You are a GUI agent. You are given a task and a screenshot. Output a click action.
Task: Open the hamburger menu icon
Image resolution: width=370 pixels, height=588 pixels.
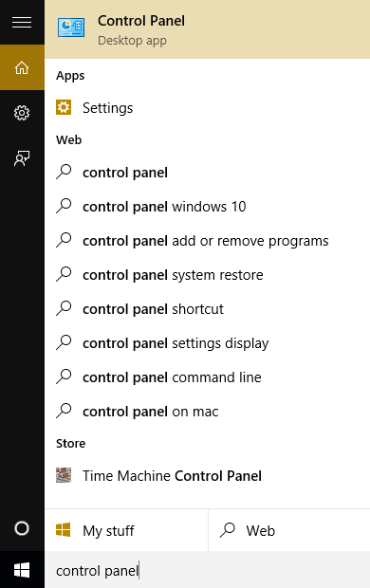coord(22,23)
